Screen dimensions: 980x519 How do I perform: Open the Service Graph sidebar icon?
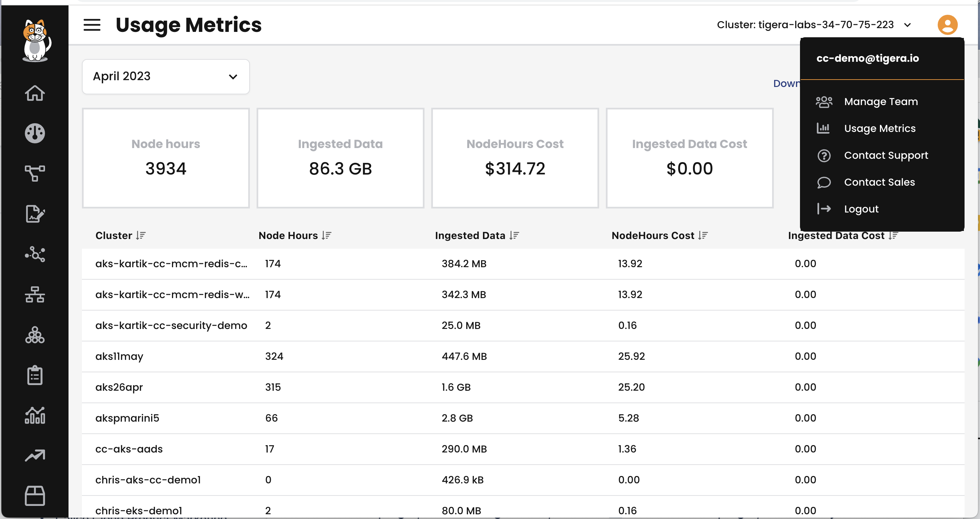point(35,173)
